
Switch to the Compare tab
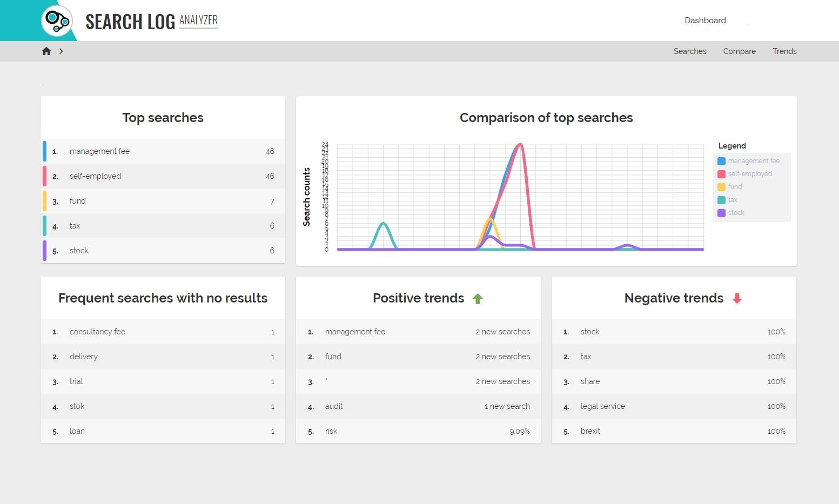click(x=739, y=51)
